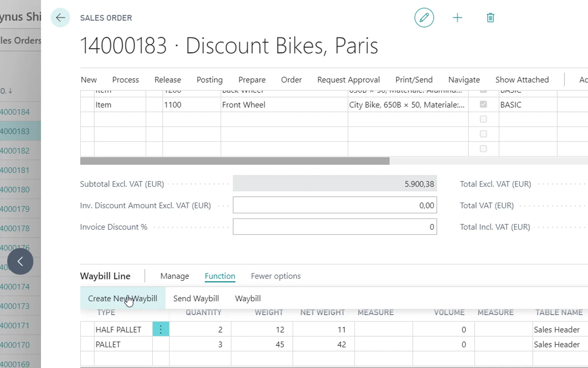Select the Function tab in Waybill Line
Image resolution: width=588 pixels, height=368 pixels.
220,276
